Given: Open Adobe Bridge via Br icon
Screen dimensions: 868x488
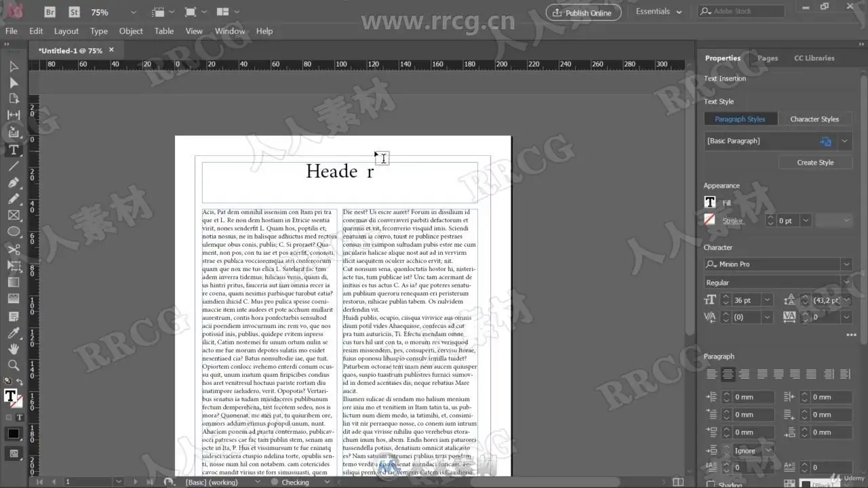Looking at the screenshot, I should [x=50, y=12].
